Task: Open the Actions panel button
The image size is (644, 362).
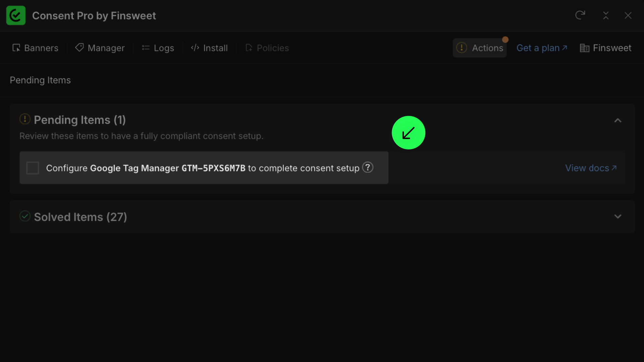Action: point(480,48)
